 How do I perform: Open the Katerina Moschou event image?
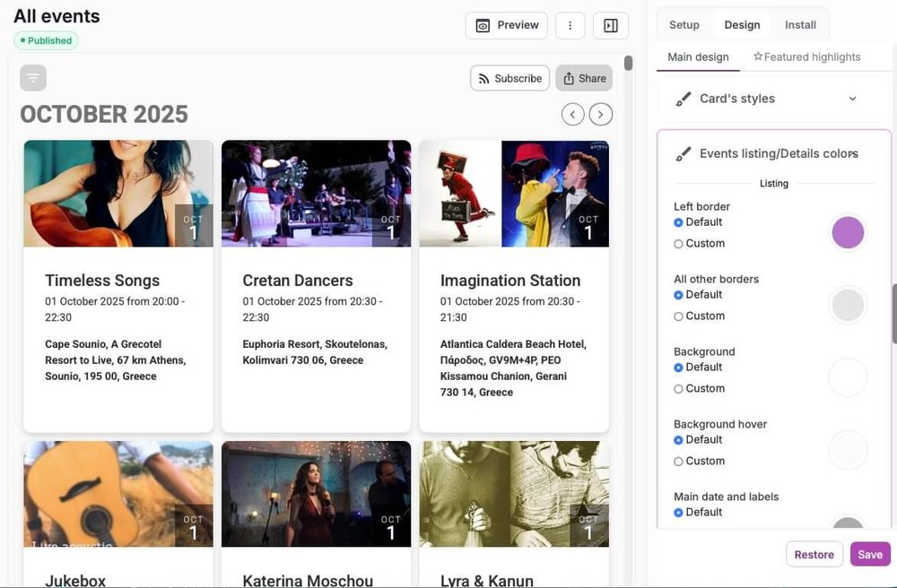click(317, 494)
